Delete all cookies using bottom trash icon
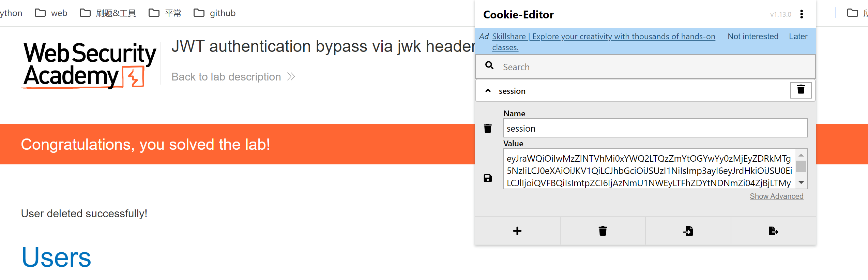Image resolution: width=868 pixels, height=280 pixels. (603, 231)
